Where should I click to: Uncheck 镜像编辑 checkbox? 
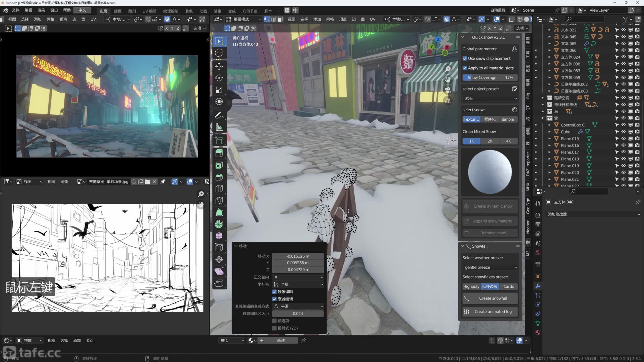(x=274, y=292)
